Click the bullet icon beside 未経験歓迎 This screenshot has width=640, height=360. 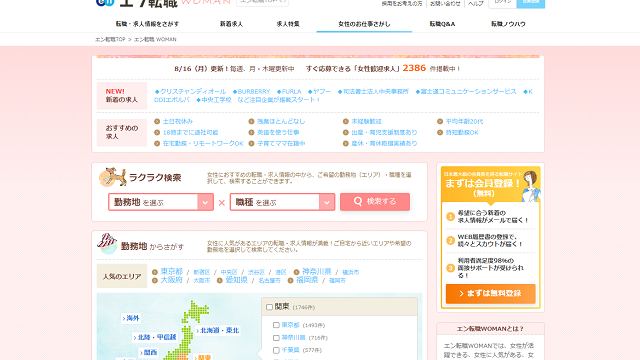pyautogui.click(x=346, y=121)
